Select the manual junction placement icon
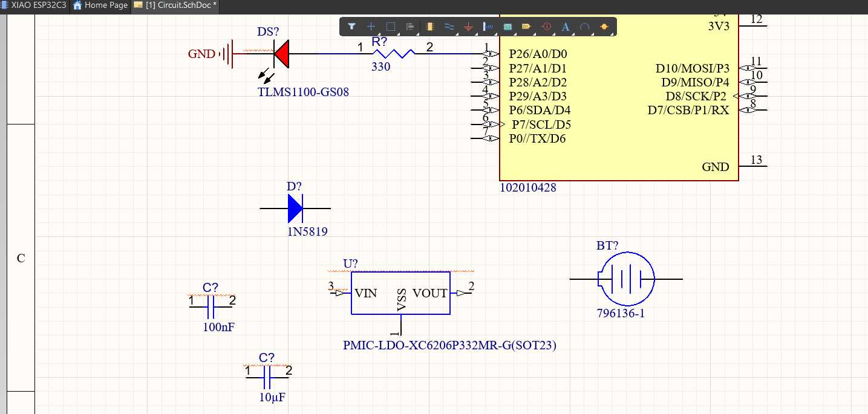The height and width of the screenshot is (414, 868). tap(605, 27)
